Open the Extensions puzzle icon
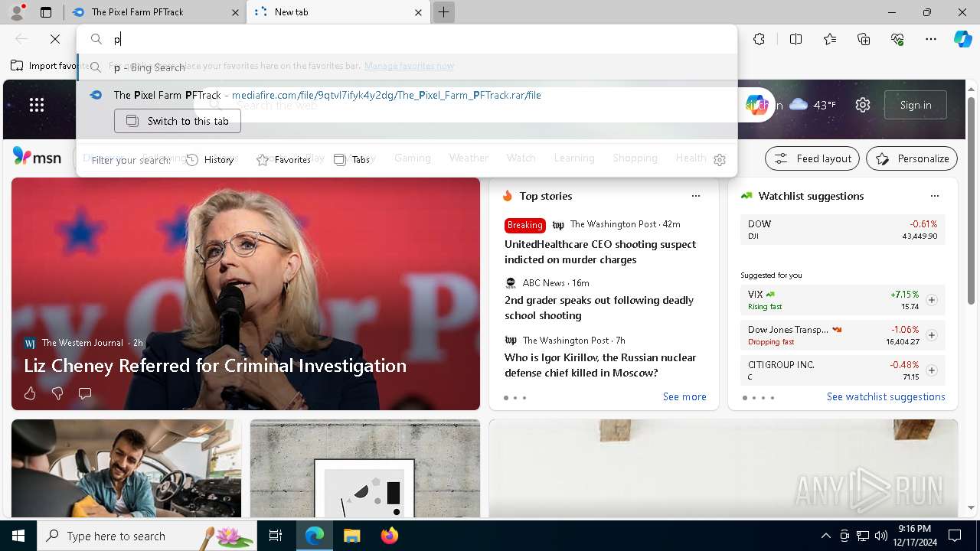The height and width of the screenshot is (551, 980). [x=759, y=39]
